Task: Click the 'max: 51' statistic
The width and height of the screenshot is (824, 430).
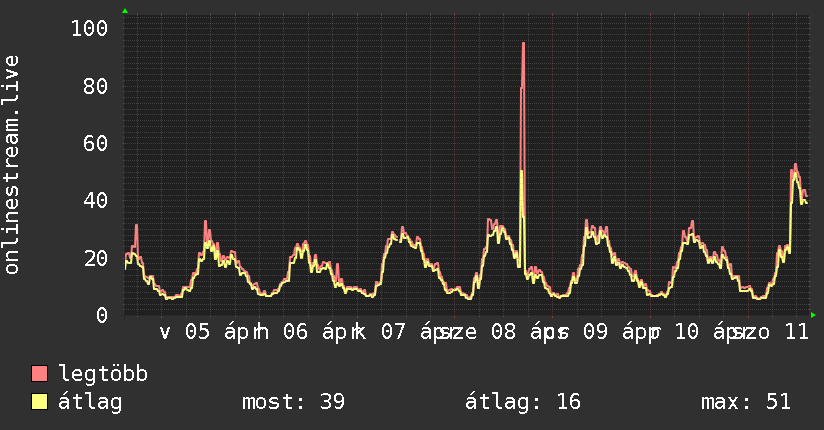Action: tap(746, 402)
